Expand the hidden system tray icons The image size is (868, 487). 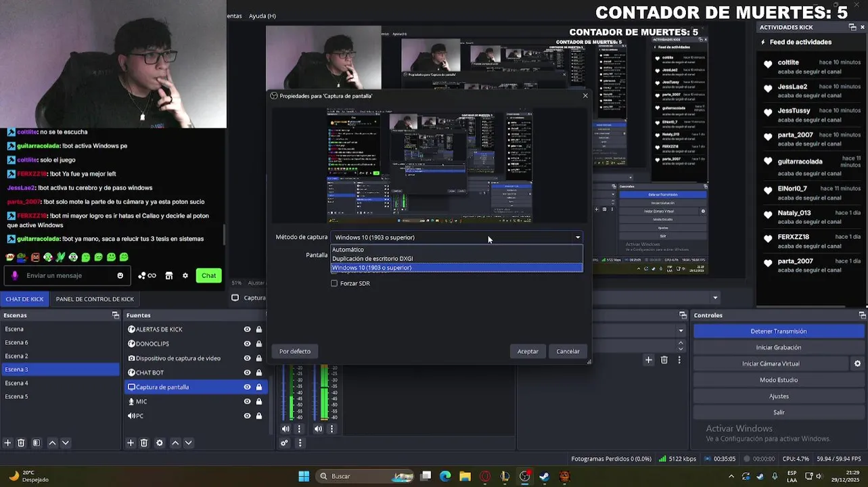(731, 476)
